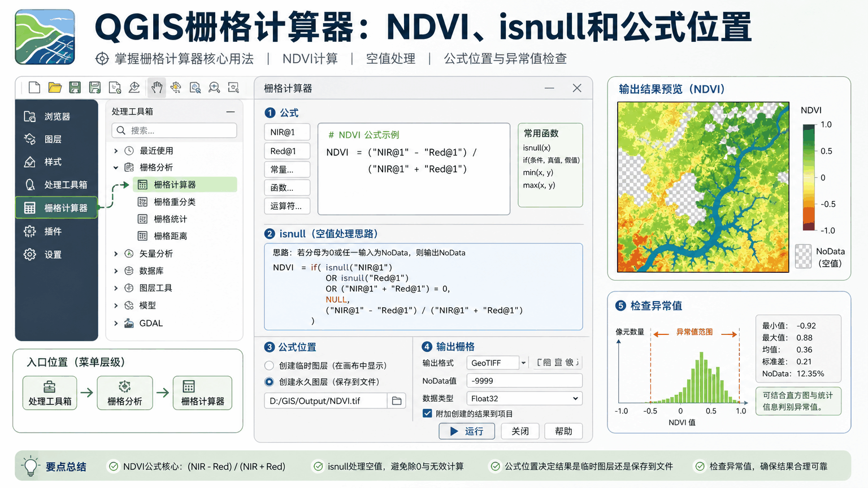Expand the 模型 tree group
Image resolution: width=868 pixels, height=488 pixels.
click(x=116, y=306)
